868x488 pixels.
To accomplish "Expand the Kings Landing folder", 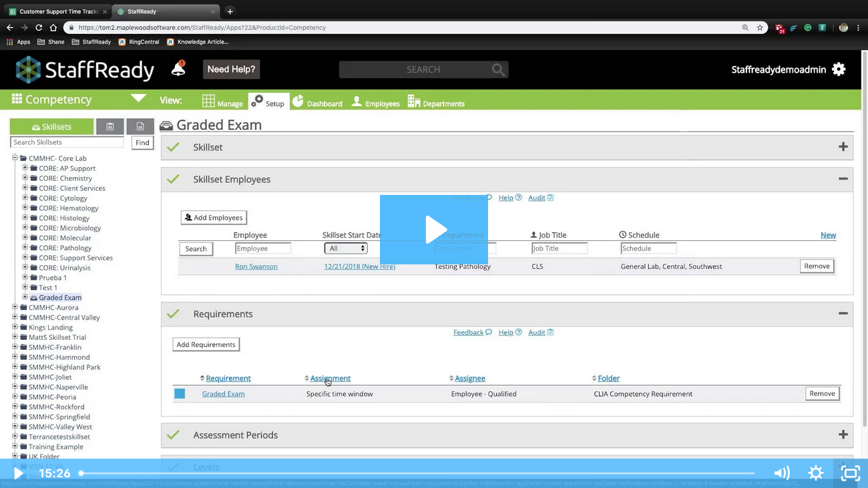I will tap(15, 327).
